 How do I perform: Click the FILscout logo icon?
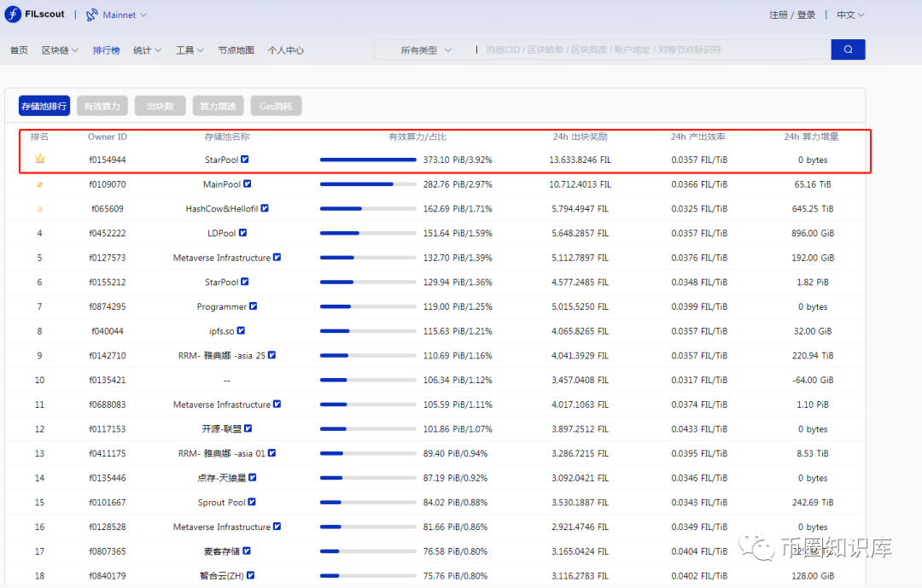13,15
